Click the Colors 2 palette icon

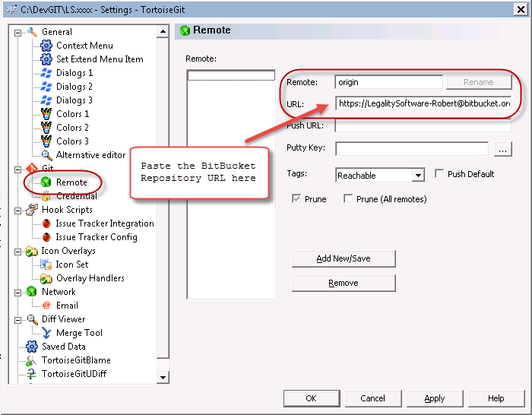(x=46, y=127)
